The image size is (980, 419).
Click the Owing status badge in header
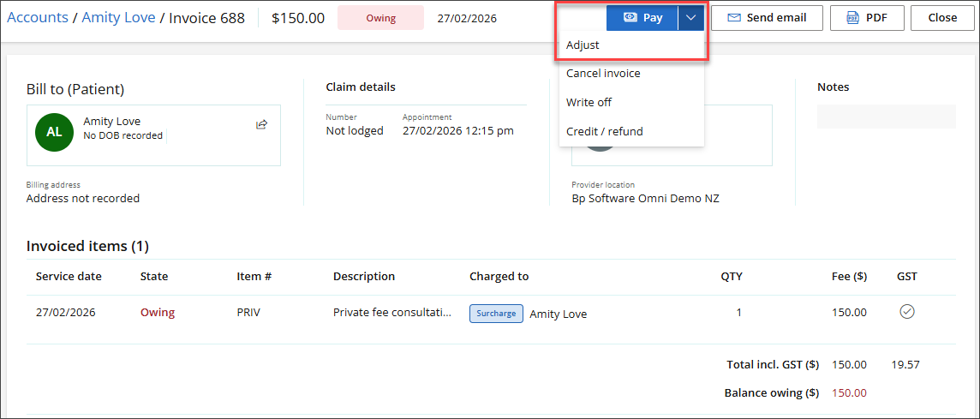pyautogui.click(x=380, y=18)
